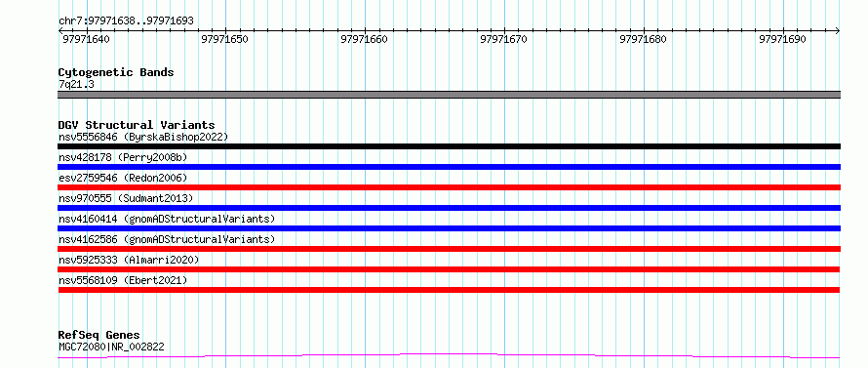This screenshot has height=368, width=868.
Task: Click the Cytogenetic Bands track title
Action: click(x=116, y=72)
